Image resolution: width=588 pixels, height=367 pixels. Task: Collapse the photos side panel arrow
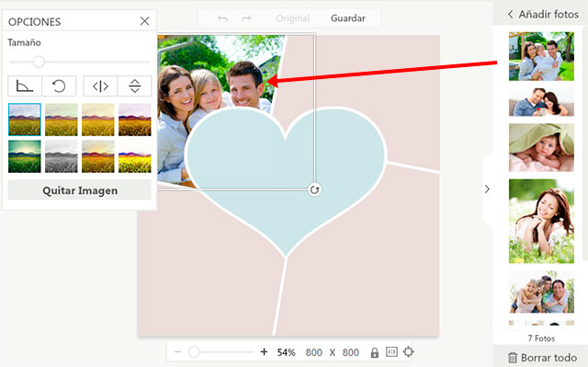[x=487, y=189]
